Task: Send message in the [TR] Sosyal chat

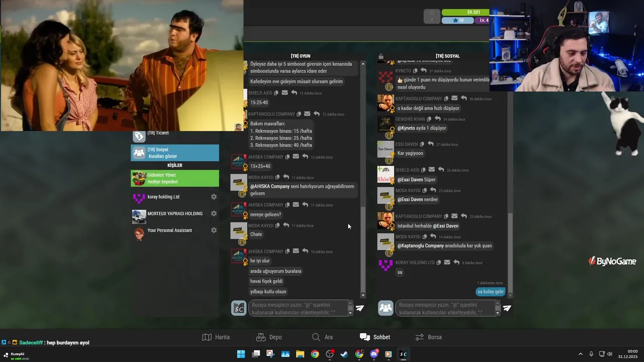Action: point(507,308)
